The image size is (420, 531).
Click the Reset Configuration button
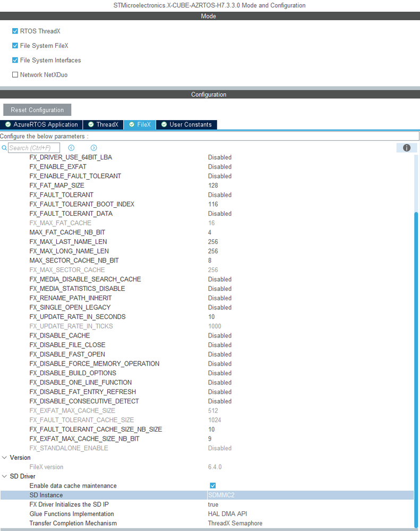[x=37, y=110]
